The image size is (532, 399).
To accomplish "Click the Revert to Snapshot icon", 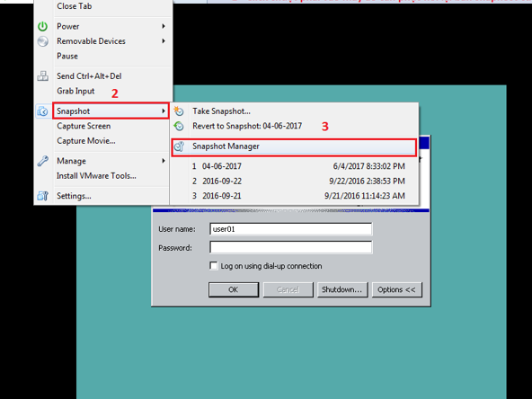I will (x=179, y=126).
